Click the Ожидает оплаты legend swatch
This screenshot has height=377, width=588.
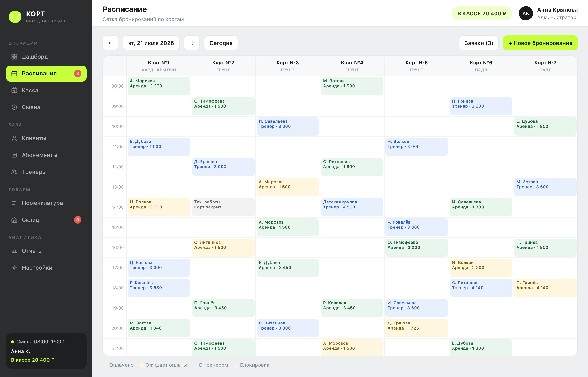coord(142,365)
